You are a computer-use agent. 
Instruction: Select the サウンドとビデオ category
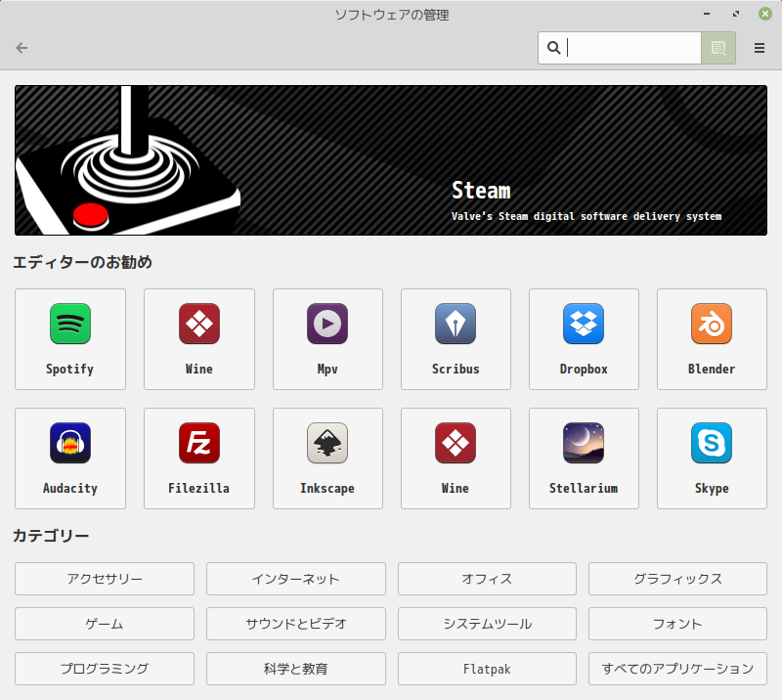296,624
